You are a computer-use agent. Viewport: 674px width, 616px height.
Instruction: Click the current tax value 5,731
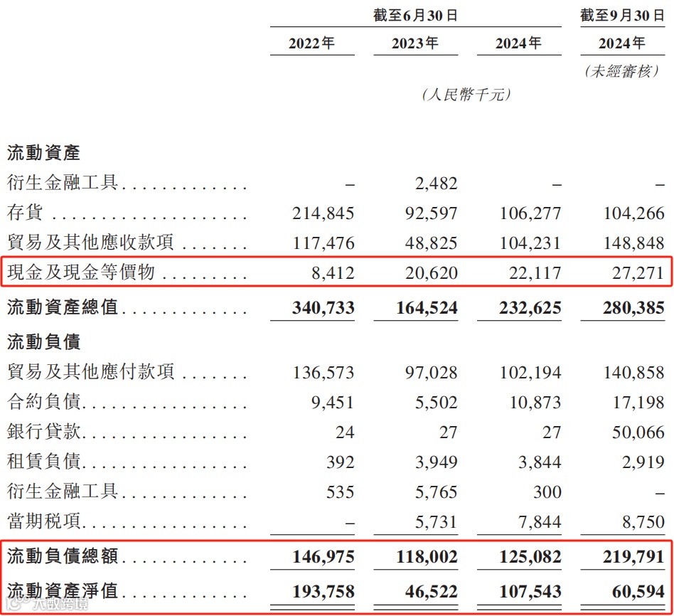point(436,522)
